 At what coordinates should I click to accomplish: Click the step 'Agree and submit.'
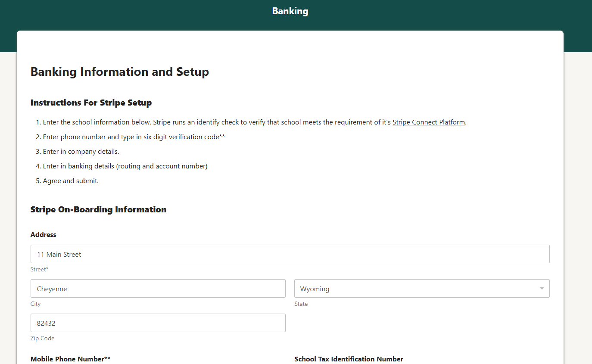click(x=71, y=181)
